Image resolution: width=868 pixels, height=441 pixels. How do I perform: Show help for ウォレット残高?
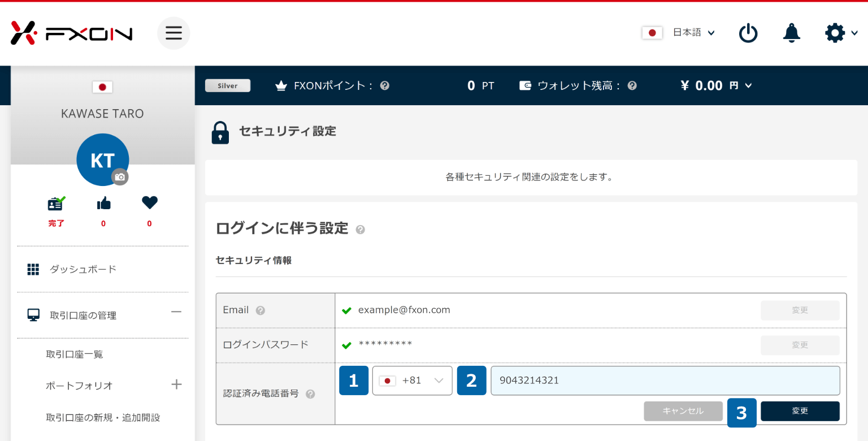[632, 85]
